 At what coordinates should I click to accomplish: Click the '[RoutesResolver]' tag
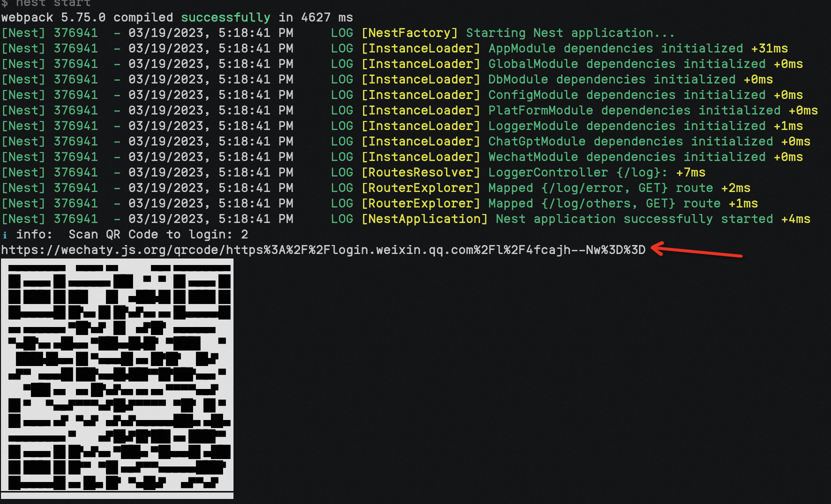[420, 172]
